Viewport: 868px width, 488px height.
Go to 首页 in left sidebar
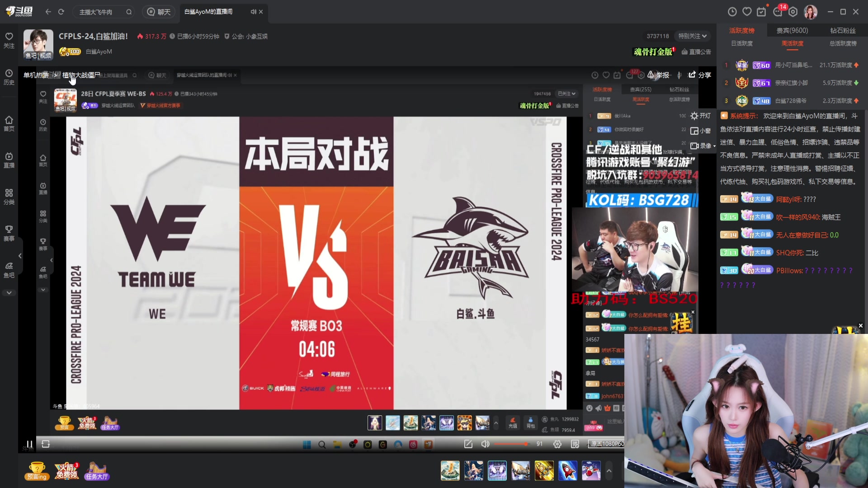click(x=9, y=123)
